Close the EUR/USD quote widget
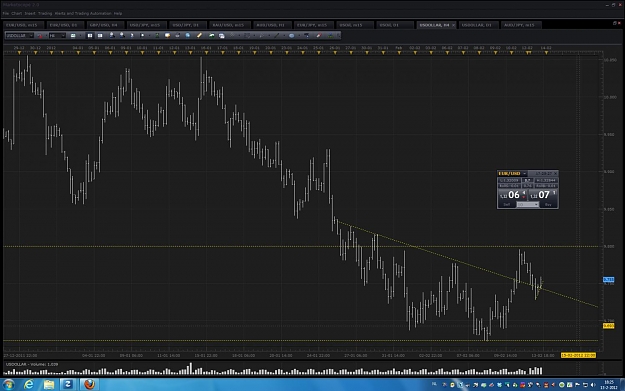 [555, 173]
